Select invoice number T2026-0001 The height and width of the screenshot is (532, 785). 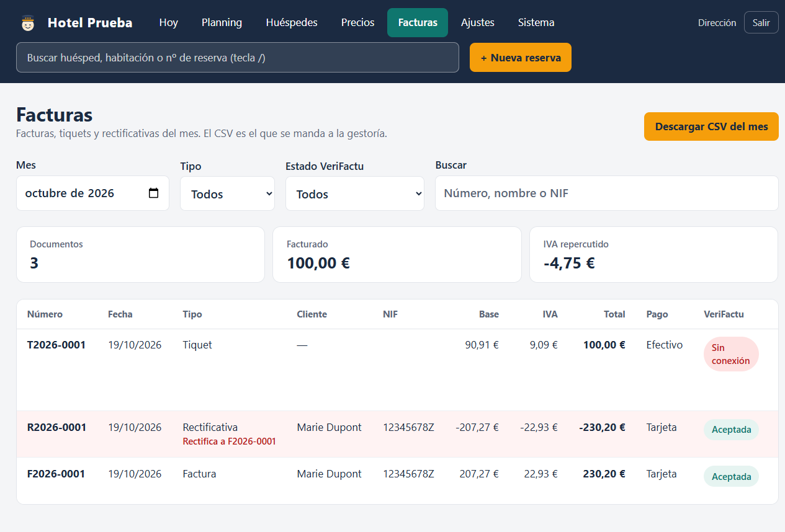[56, 345]
